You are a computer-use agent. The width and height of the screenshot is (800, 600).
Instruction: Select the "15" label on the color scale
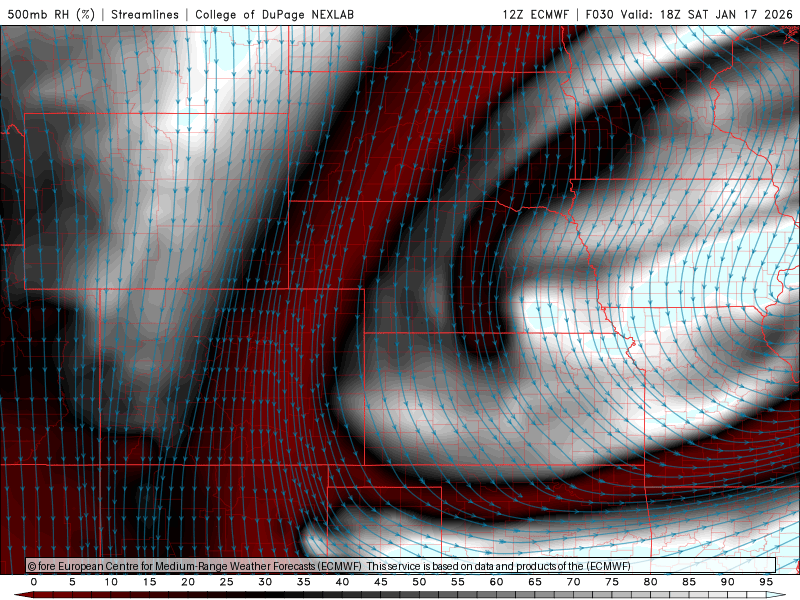(149, 582)
